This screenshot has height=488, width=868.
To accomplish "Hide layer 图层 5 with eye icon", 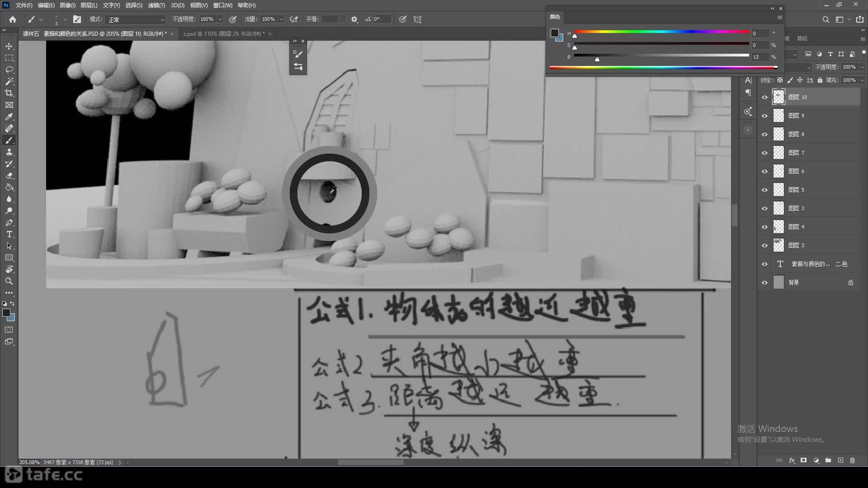I will 764,190.
